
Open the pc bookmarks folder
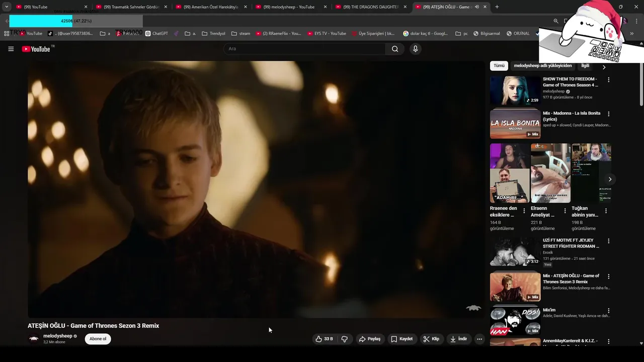click(x=461, y=34)
